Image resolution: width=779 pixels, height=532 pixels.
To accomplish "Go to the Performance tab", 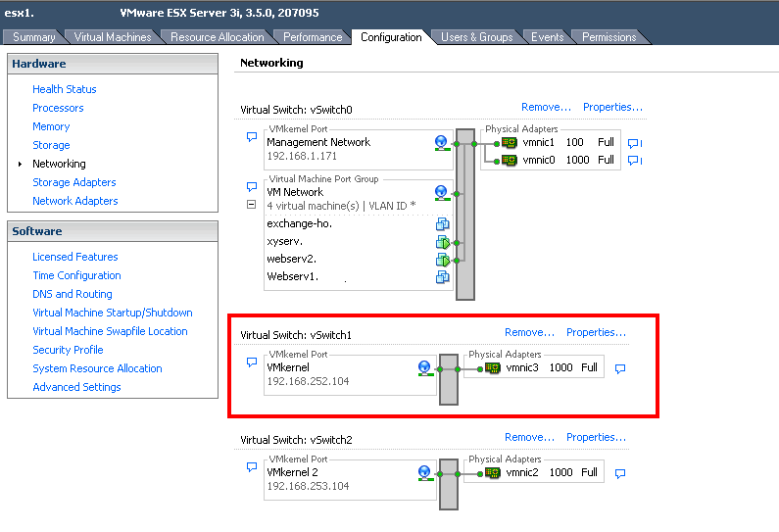I will [313, 37].
